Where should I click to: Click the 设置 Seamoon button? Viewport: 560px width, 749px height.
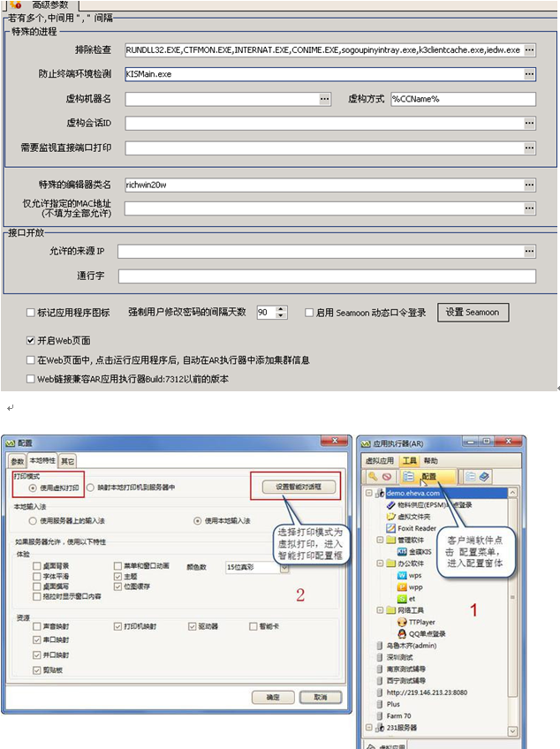[x=473, y=313]
